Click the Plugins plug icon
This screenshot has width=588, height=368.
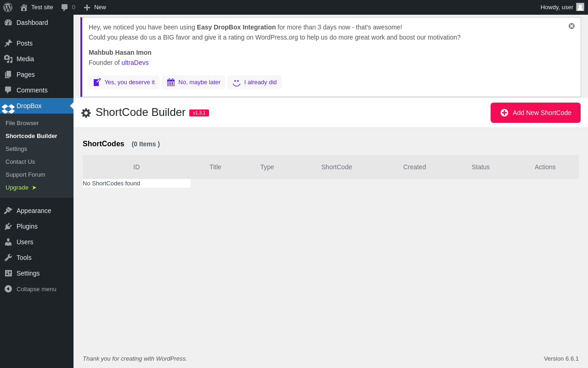(x=8, y=226)
